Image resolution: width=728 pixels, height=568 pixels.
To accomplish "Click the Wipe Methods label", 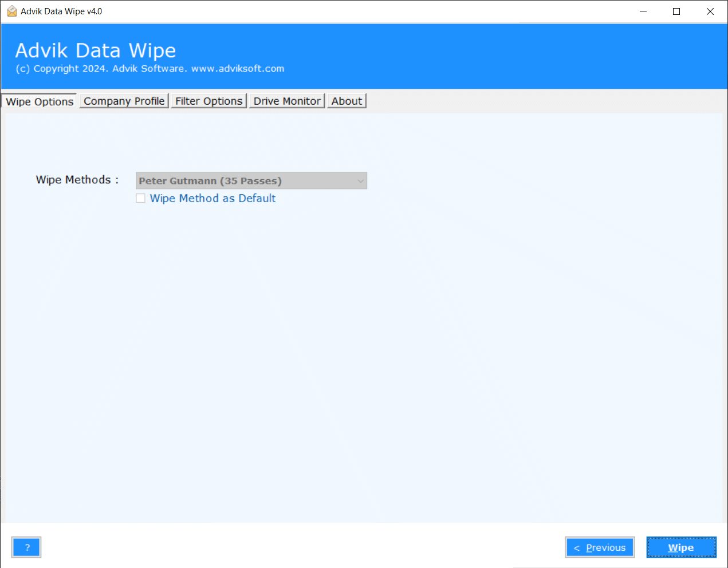I will 77,180.
